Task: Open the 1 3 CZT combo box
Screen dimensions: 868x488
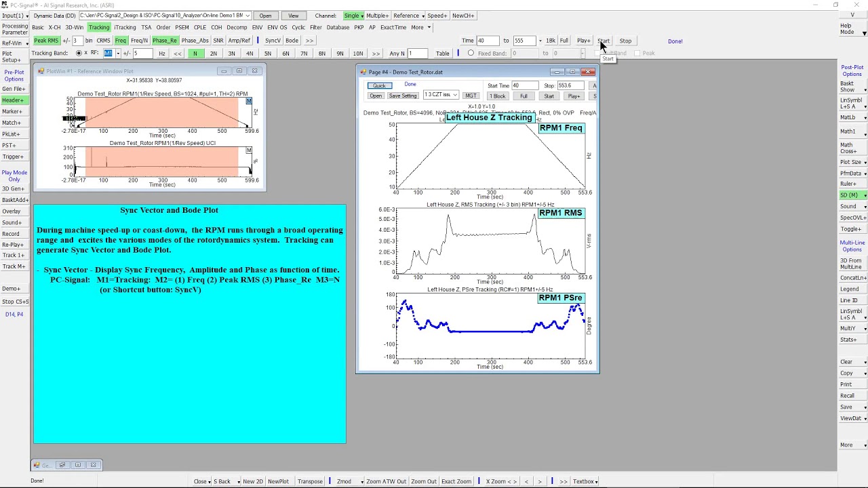Action: (x=441, y=96)
